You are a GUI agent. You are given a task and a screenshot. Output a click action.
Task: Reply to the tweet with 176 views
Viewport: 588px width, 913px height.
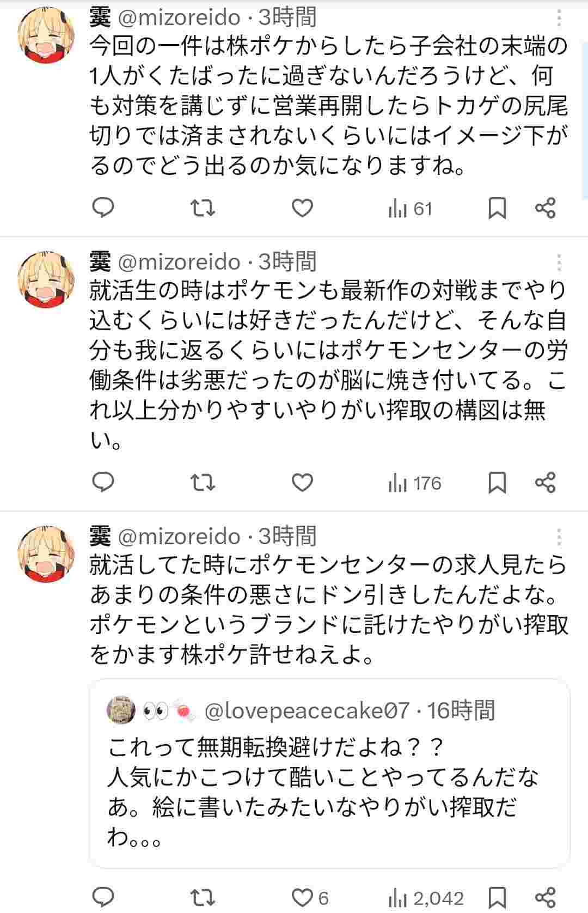click(x=103, y=483)
